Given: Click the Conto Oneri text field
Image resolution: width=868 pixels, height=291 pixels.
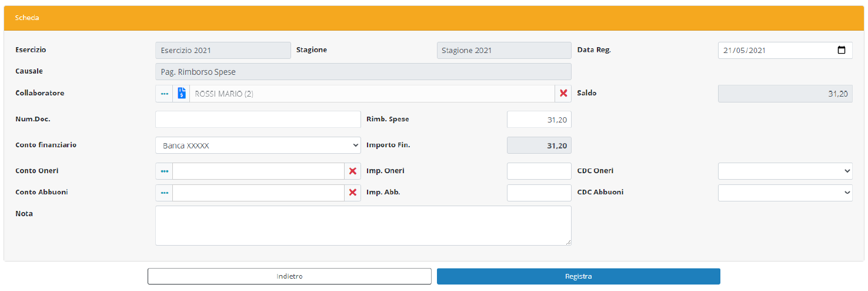Looking at the screenshot, I should tap(258, 171).
